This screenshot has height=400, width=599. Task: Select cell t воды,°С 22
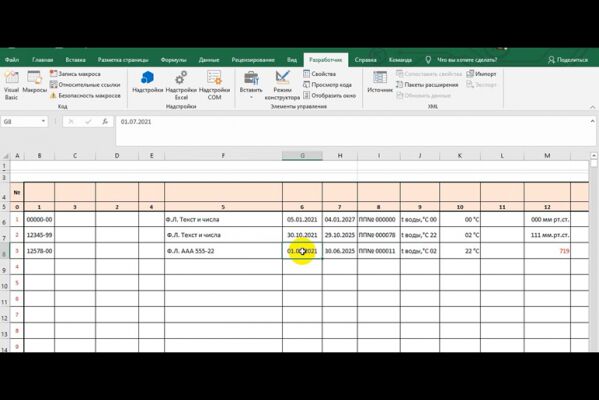click(420, 235)
